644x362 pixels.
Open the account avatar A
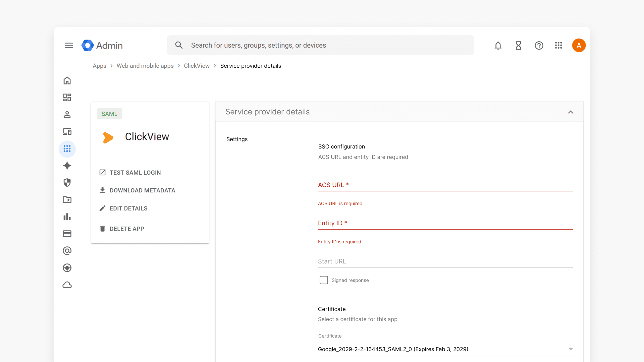click(579, 45)
